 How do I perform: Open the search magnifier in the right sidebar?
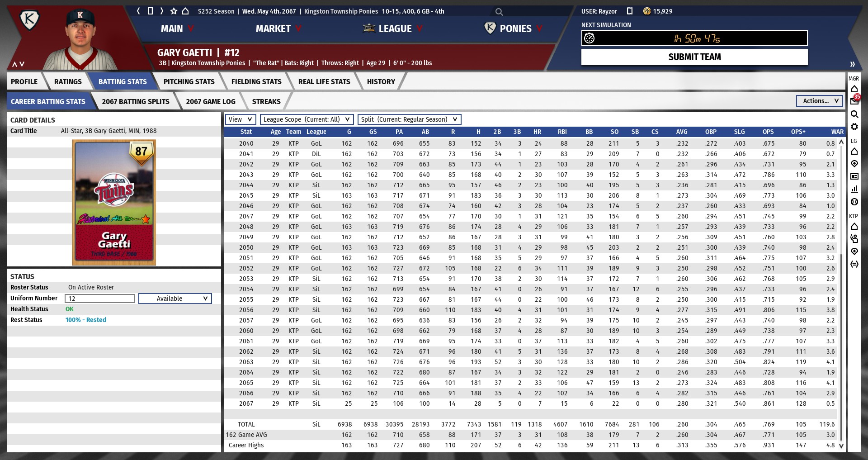click(854, 114)
